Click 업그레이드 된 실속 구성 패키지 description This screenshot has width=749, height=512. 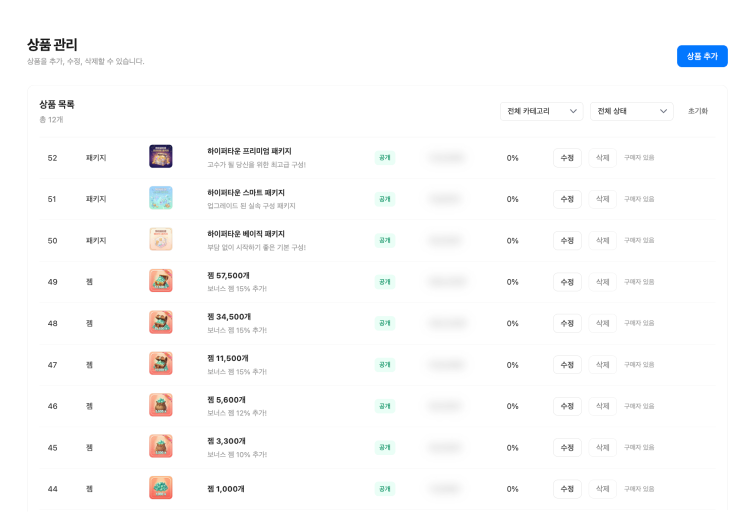coord(251,206)
